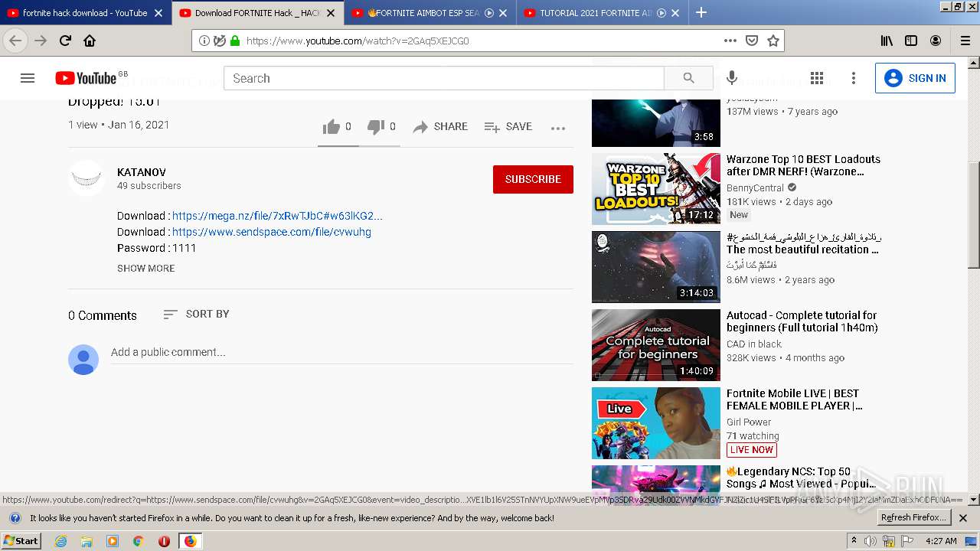Open the Firefox home page
This screenshot has height=551, width=980.
[90, 41]
